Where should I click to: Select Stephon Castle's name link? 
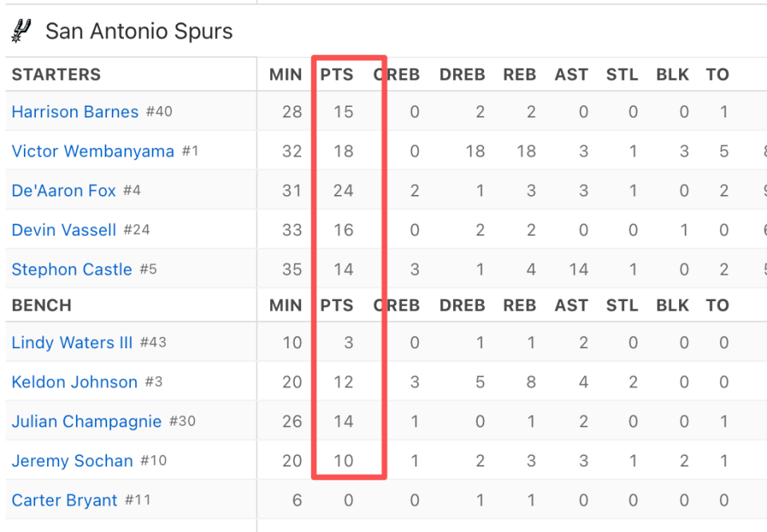(72, 270)
